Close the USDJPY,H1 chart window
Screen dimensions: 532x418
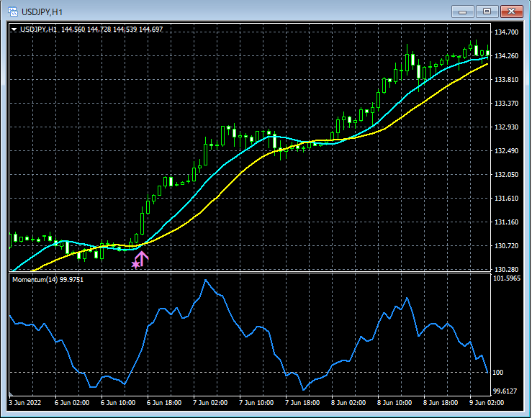[x=512, y=12]
